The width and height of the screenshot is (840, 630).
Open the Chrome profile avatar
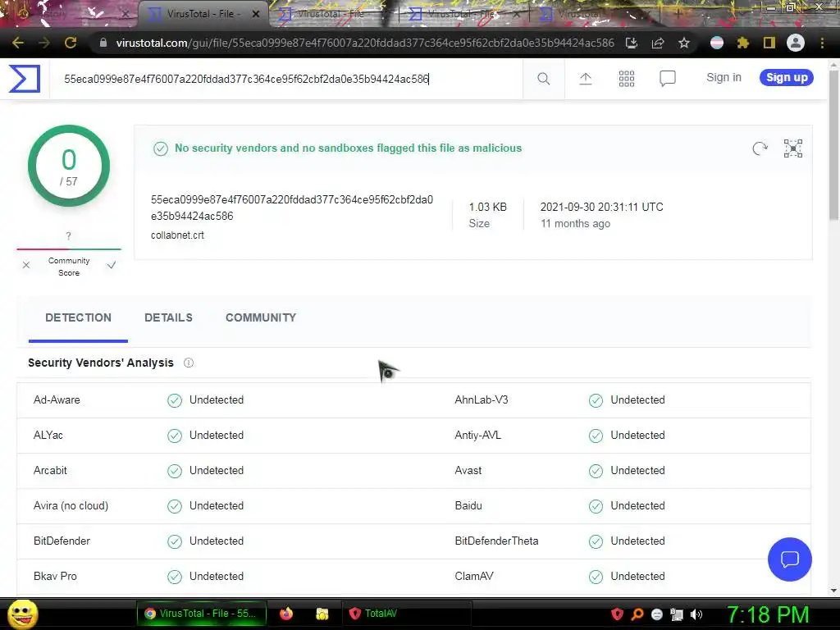pos(796,43)
